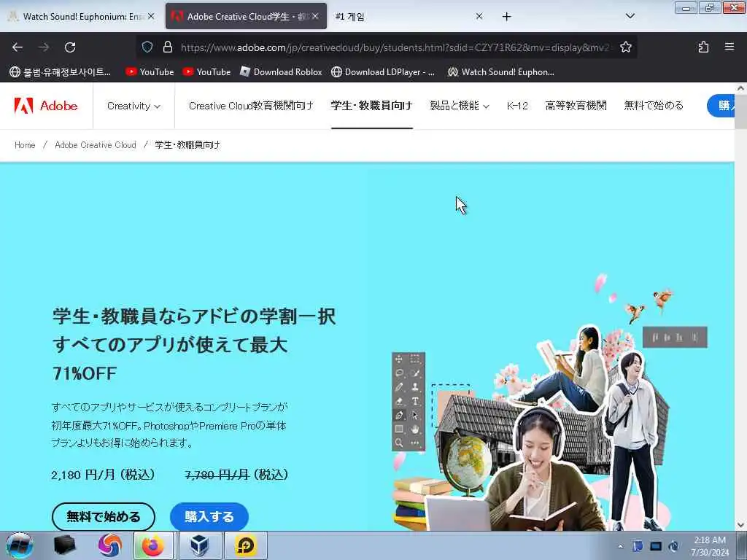Click the blue 購入 button in header

click(721, 106)
